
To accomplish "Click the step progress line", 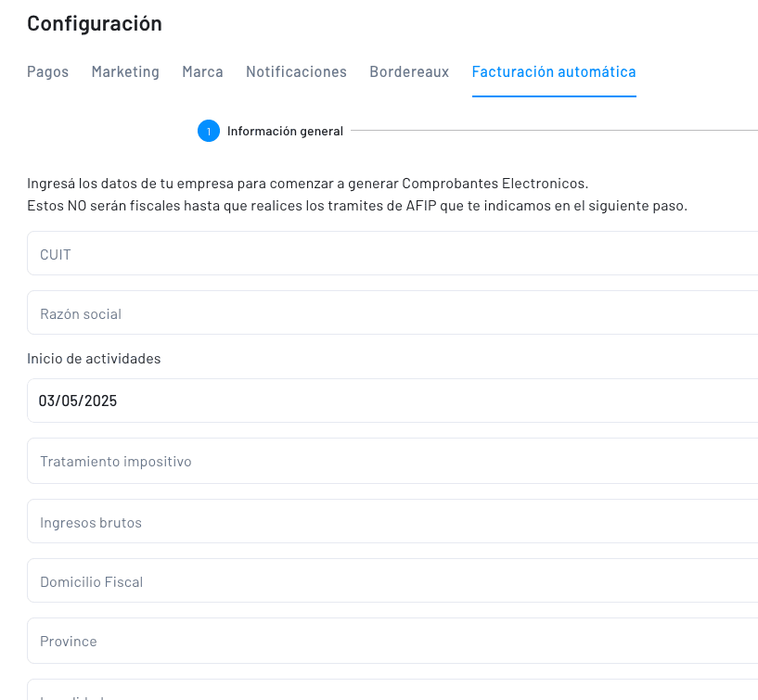I will 557,131.
